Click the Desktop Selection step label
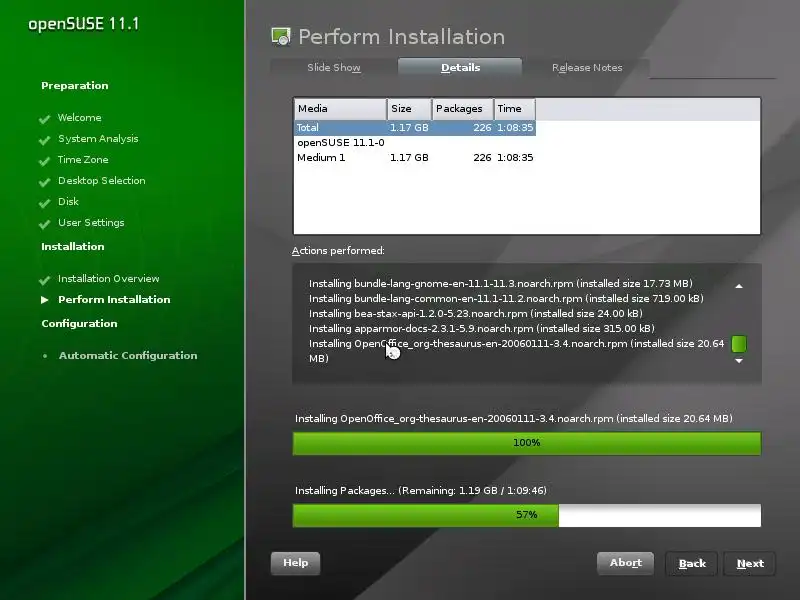This screenshot has height=600, width=800. pyautogui.click(x=102, y=181)
